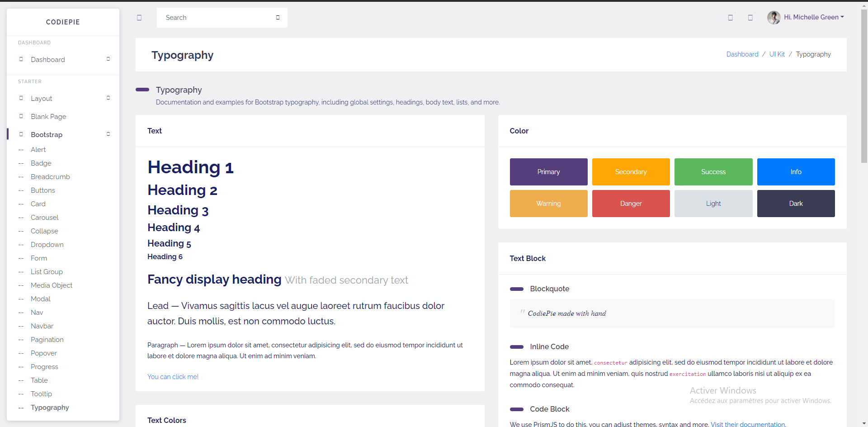Click the Secondary orange color swatch
This screenshot has width=868, height=427.
click(x=631, y=172)
